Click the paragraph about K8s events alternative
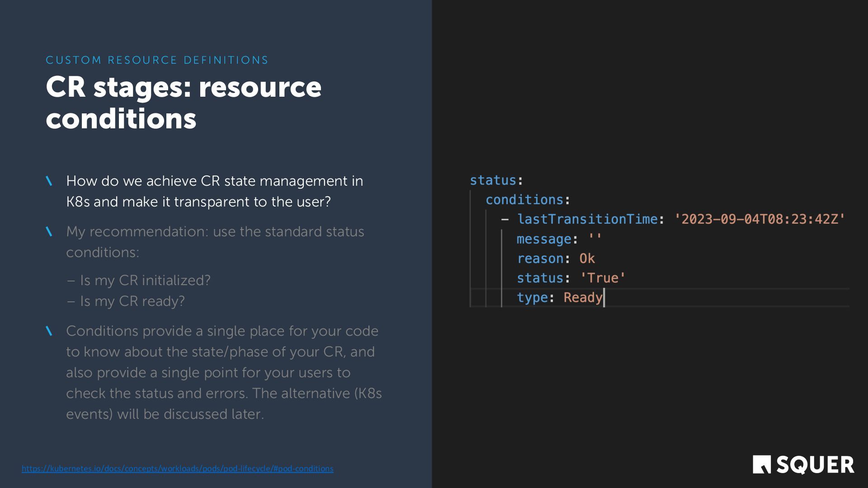The image size is (868, 488). [224, 372]
